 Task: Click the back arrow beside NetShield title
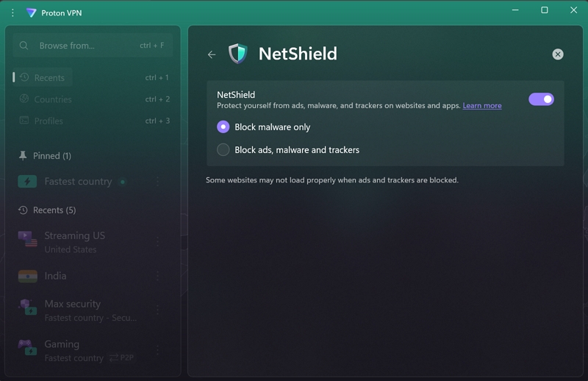coord(212,54)
